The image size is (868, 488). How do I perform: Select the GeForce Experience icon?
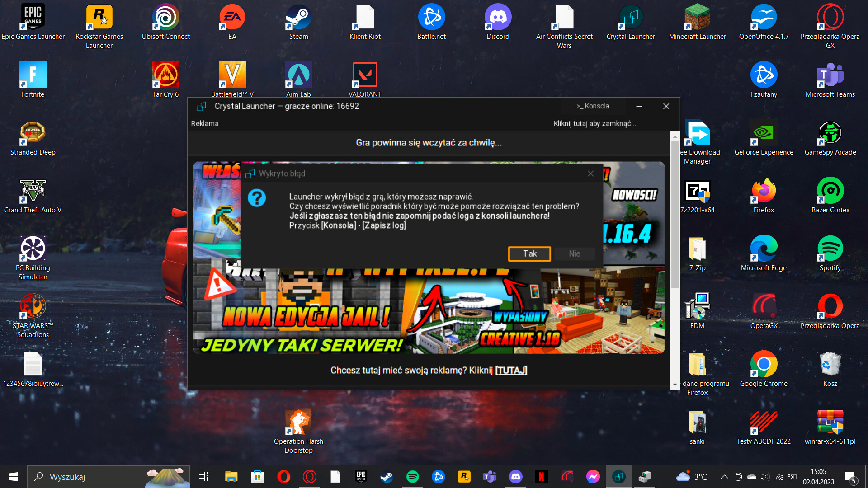pos(764,138)
